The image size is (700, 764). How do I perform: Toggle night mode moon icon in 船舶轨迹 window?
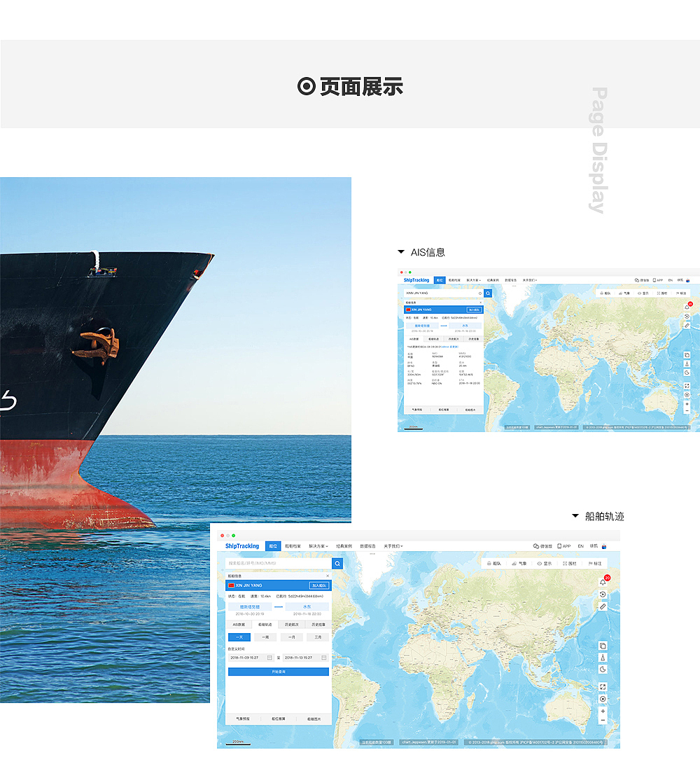pyautogui.click(x=603, y=669)
